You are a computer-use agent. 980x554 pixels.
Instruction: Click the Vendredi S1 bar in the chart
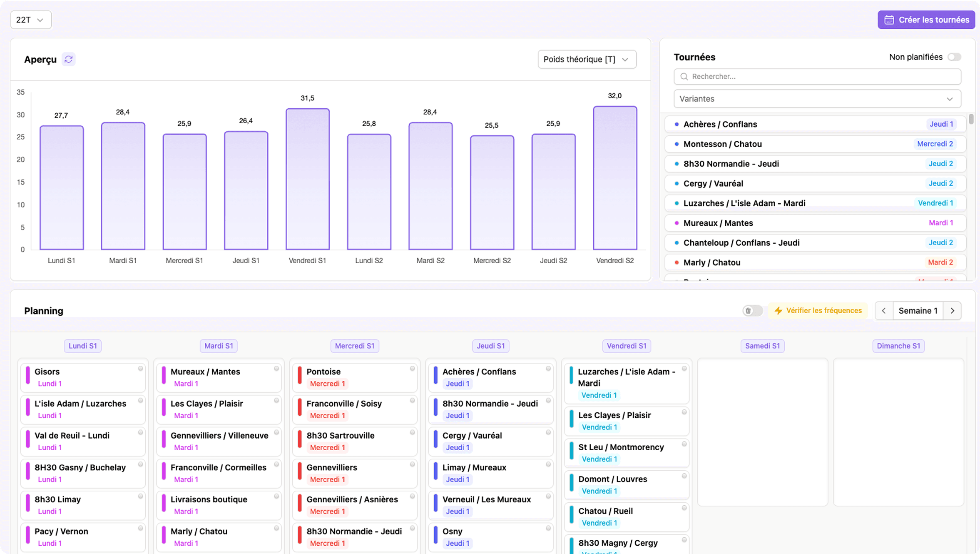[308, 180]
